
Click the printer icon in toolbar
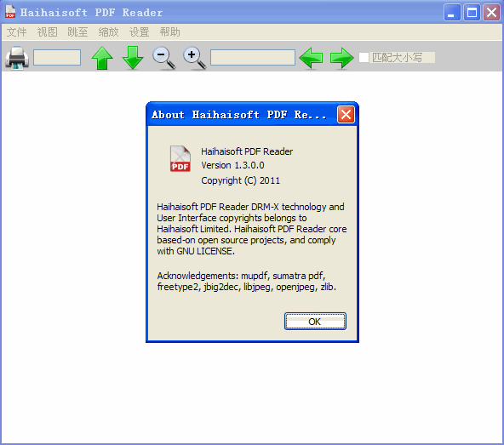pyautogui.click(x=17, y=58)
